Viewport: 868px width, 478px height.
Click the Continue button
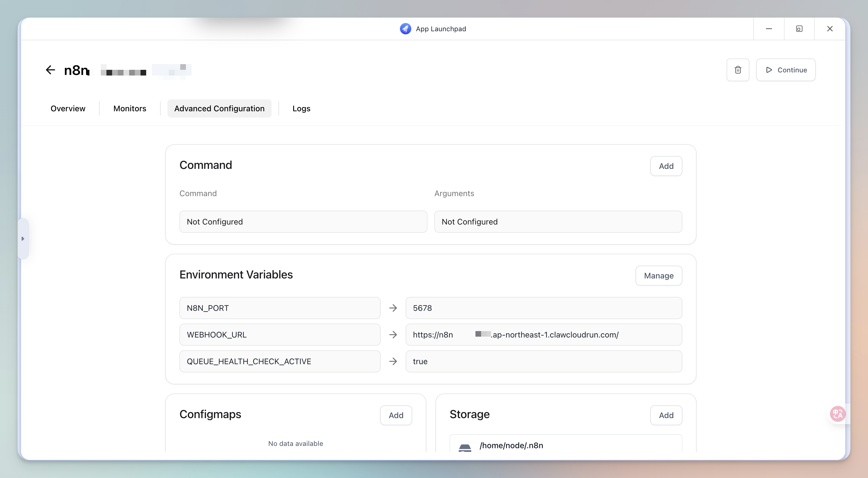coord(785,70)
